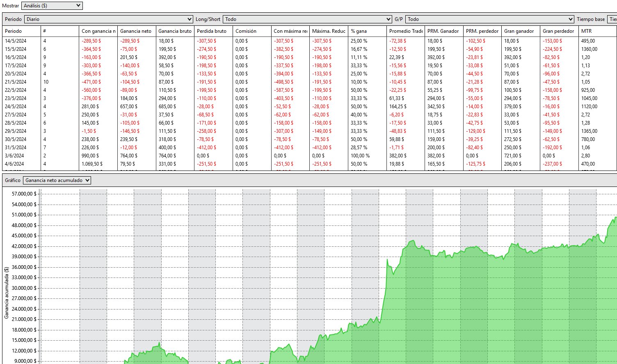The image size is (617, 364).
Task: Select the 31/5/2024 period row
Action: [309, 148]
